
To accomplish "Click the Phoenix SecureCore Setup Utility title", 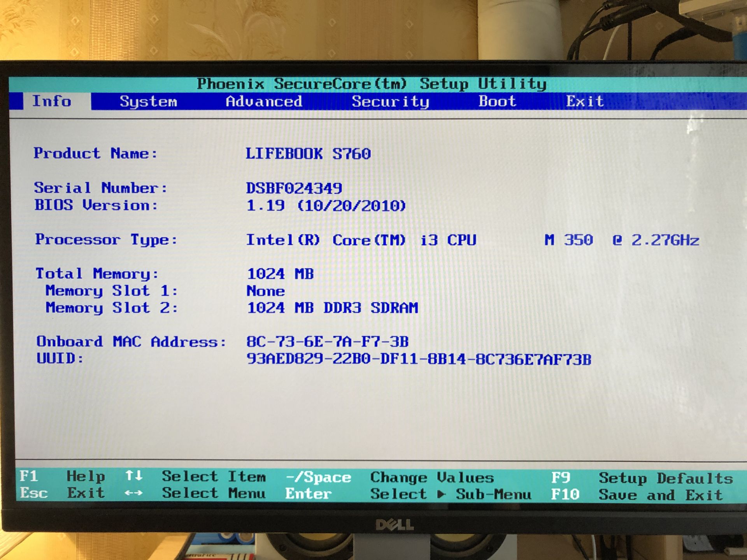I will 372,84.
